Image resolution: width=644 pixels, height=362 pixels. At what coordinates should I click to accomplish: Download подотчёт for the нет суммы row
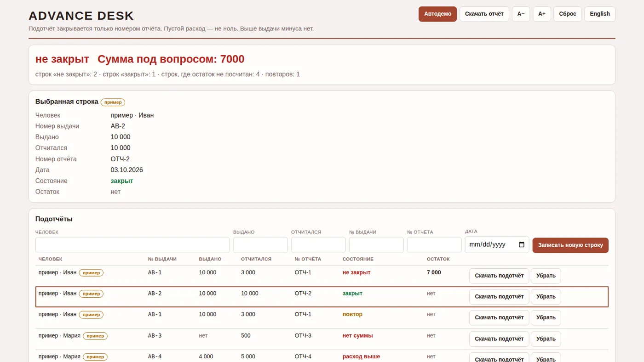[499, 339]
